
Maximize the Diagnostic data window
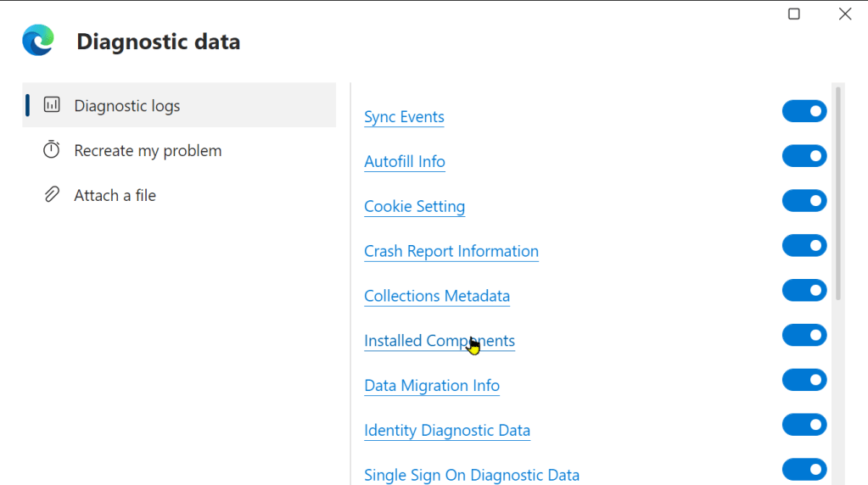coord(794,14)
